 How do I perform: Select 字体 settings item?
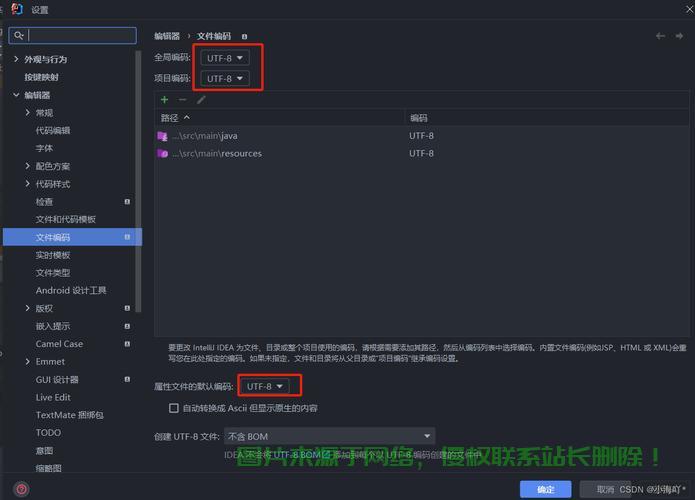[44, 148]
